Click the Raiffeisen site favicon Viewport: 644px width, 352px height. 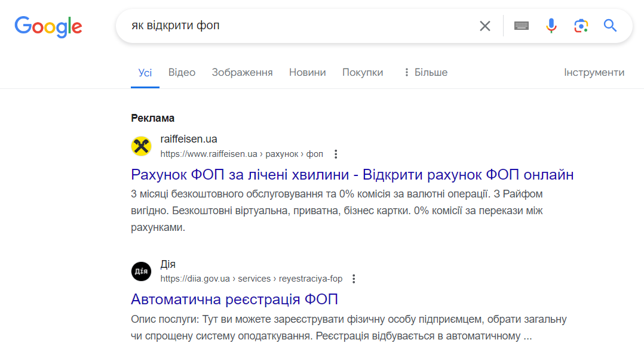tap(141, 146)
